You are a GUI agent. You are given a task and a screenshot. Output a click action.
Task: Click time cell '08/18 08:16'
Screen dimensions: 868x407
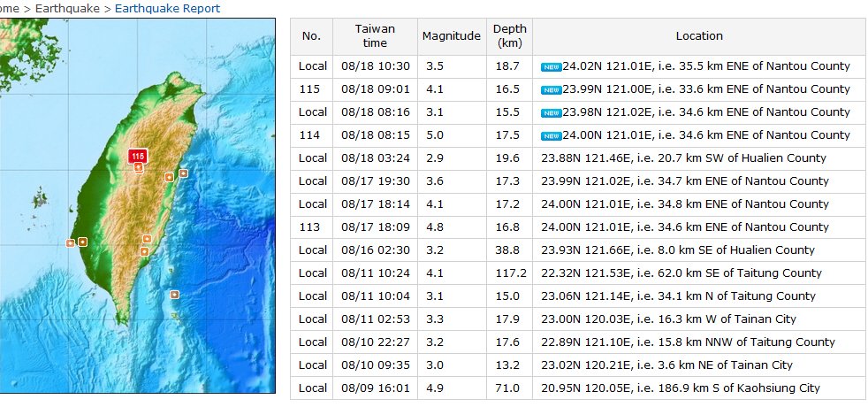click(376, 112)
